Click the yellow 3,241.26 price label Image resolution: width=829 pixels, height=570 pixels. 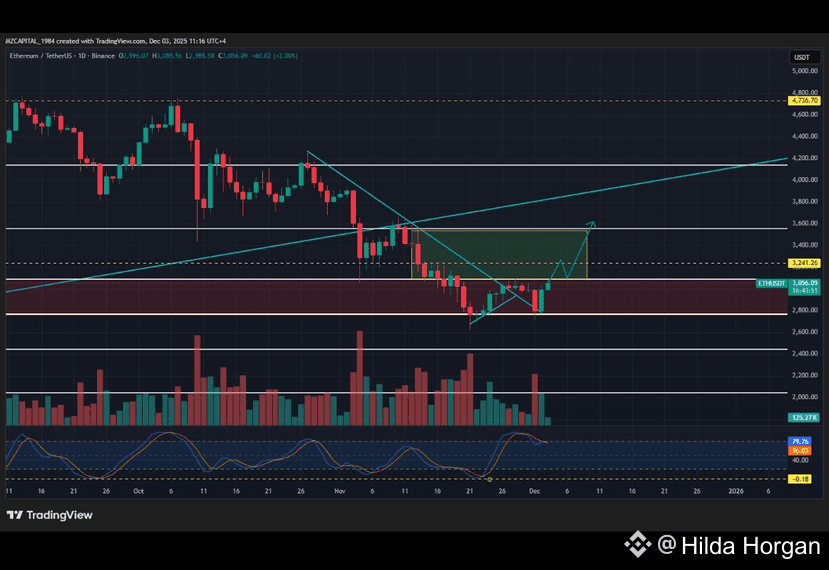804,263
